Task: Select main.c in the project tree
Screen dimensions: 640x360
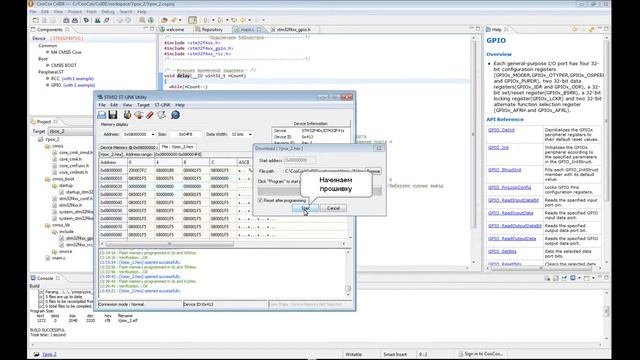Action: [58, 258]
